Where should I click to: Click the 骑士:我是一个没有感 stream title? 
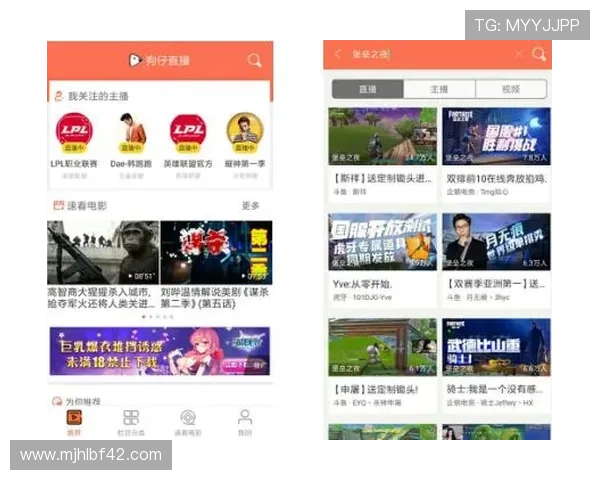tap(495, 389)
